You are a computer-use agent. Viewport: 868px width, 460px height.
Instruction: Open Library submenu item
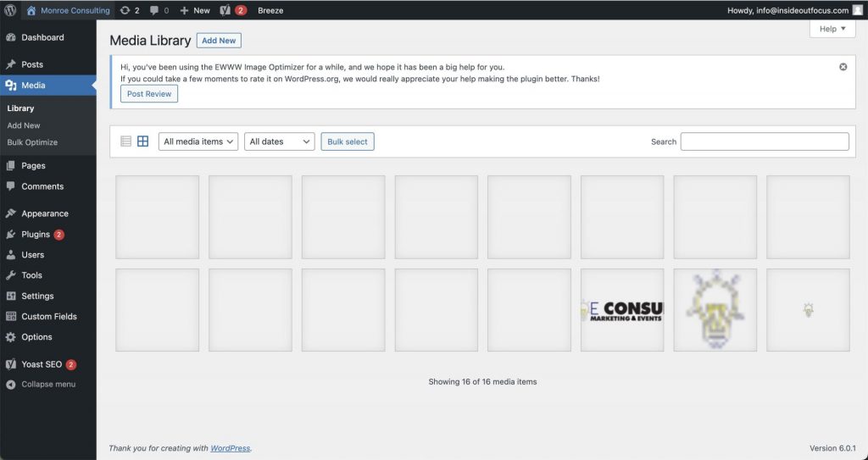pos(20,108)
